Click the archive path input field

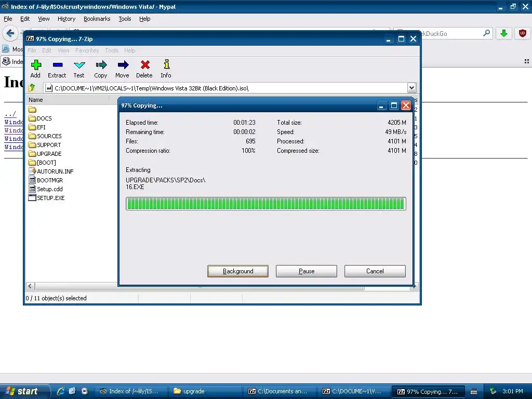tap(225, 88)
